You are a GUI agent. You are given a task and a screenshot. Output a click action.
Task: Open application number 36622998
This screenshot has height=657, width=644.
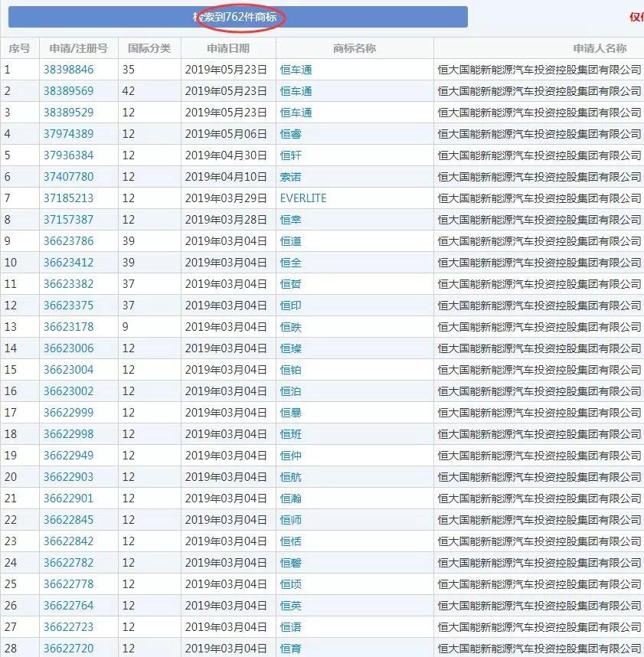[68, 433]
